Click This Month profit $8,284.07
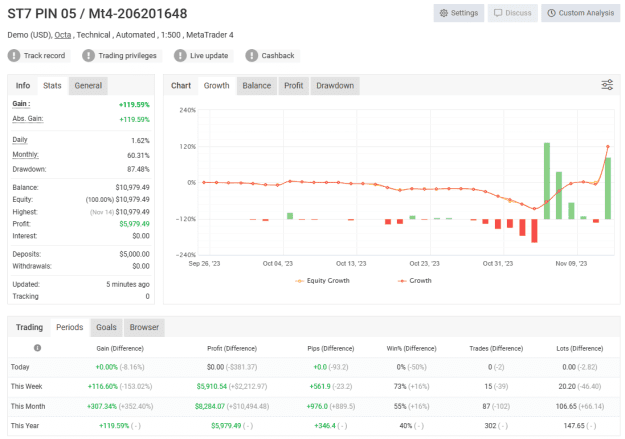The image size is (625, 439). tap(210, 406)
